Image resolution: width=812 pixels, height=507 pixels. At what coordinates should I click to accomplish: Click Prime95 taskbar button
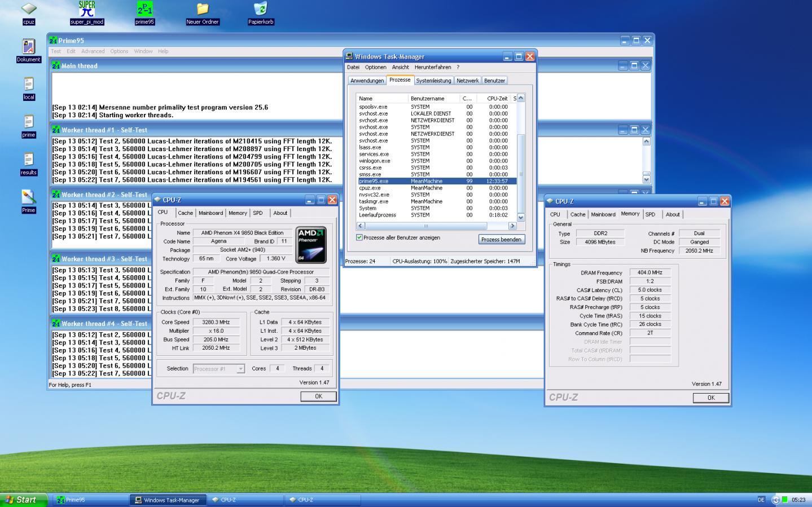coord(91,500)
